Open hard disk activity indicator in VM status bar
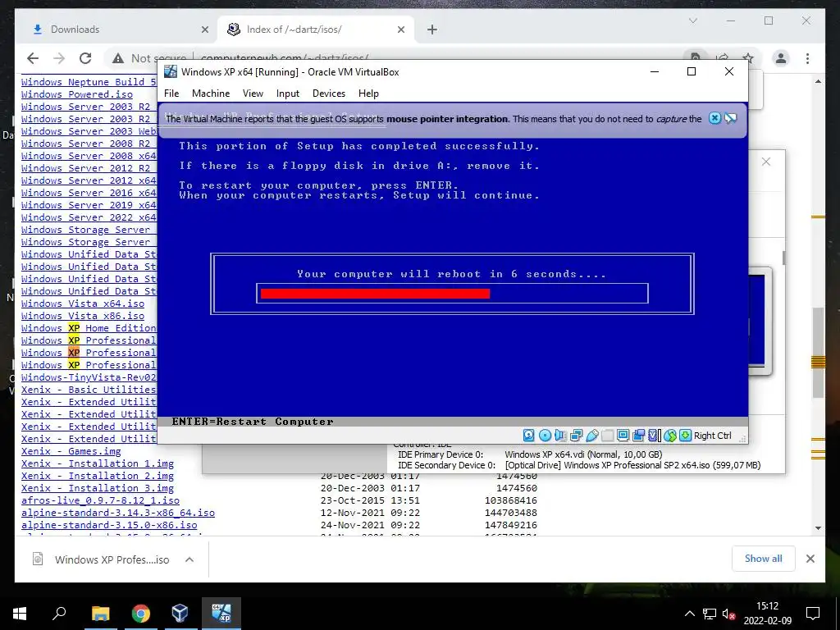 pos(529,436)
